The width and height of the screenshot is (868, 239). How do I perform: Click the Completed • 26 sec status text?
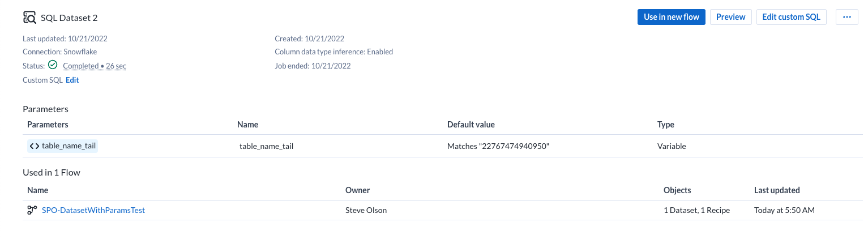click(95, 66)
